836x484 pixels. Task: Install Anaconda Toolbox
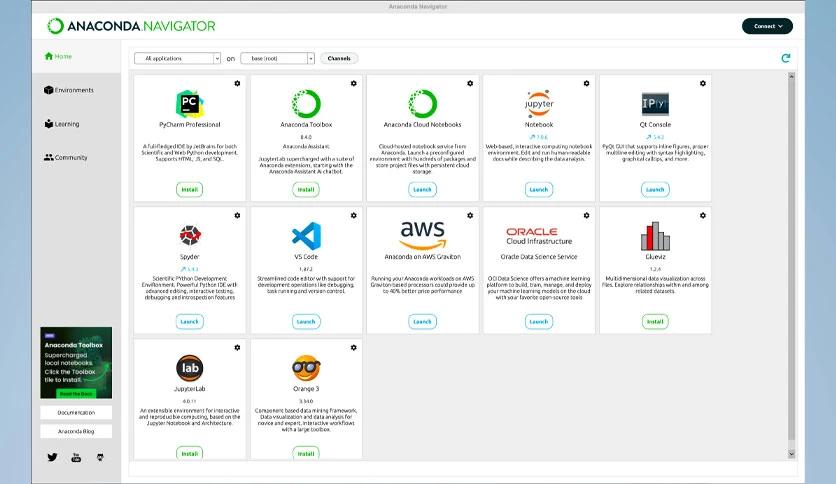306,189
